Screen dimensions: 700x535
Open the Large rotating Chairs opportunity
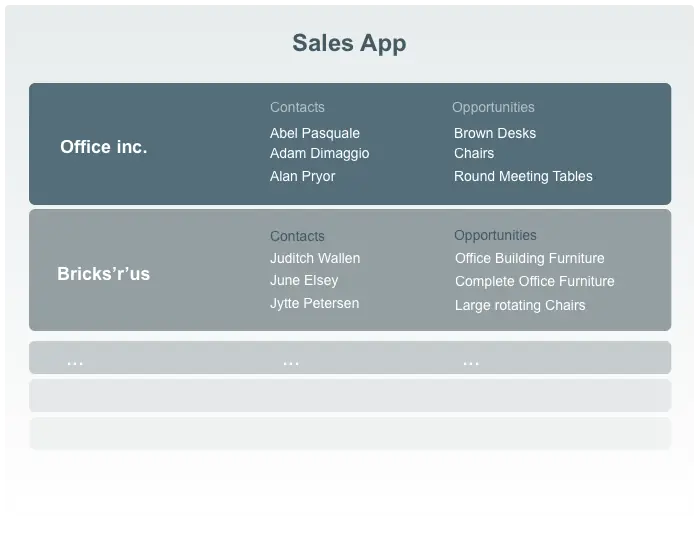tap(520, 305)
